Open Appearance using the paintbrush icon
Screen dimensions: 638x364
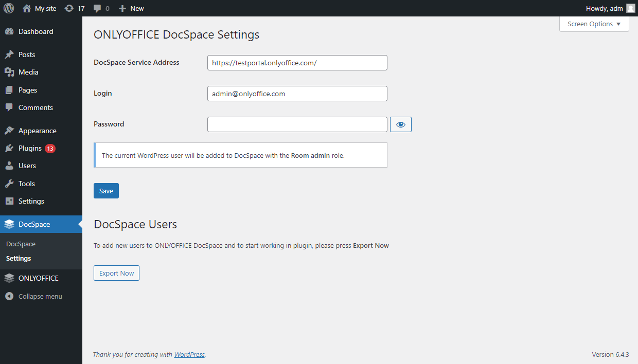(11, 130)
